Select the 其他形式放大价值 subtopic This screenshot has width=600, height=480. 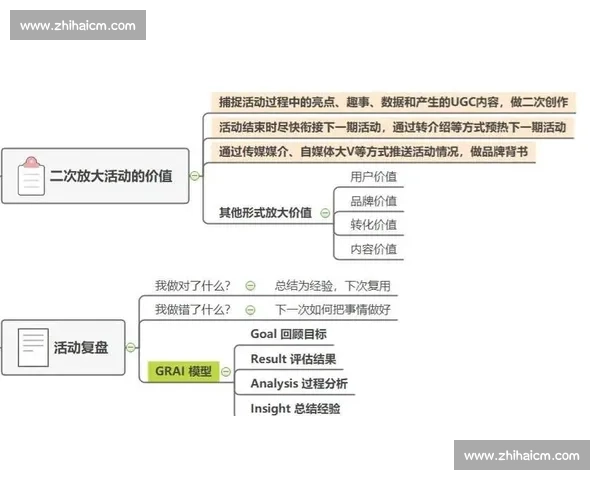coord(265,213)
